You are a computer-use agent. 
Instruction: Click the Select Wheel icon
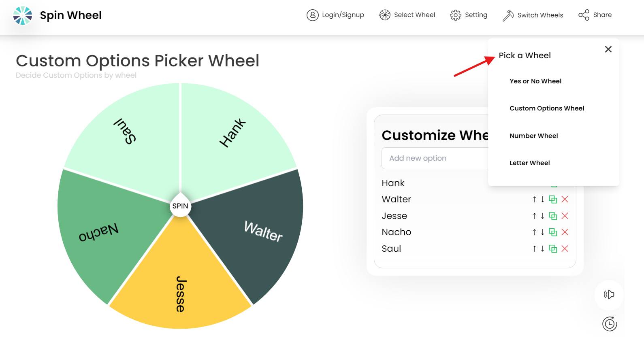(384, 15)
